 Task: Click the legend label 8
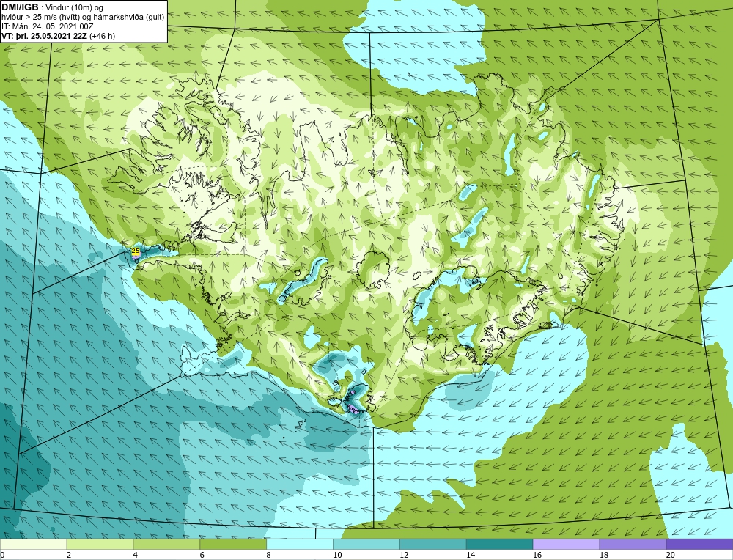[x=268, y=556]
